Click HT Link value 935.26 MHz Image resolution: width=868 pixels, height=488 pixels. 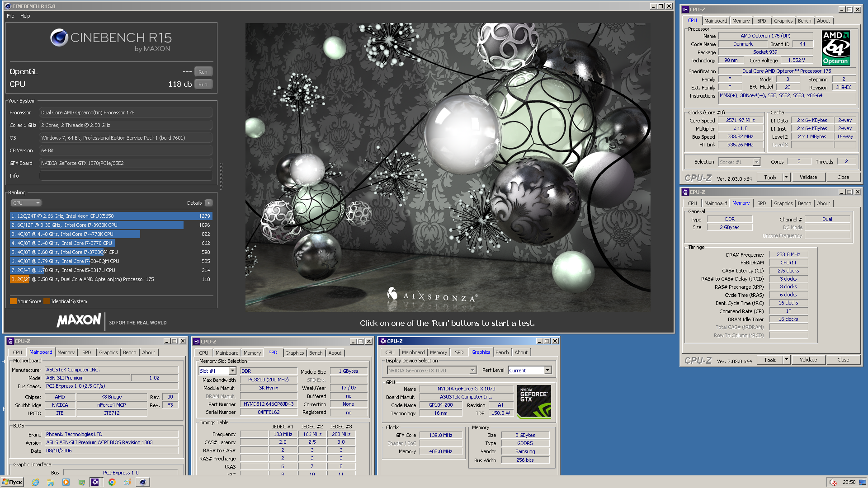(740, 145)
